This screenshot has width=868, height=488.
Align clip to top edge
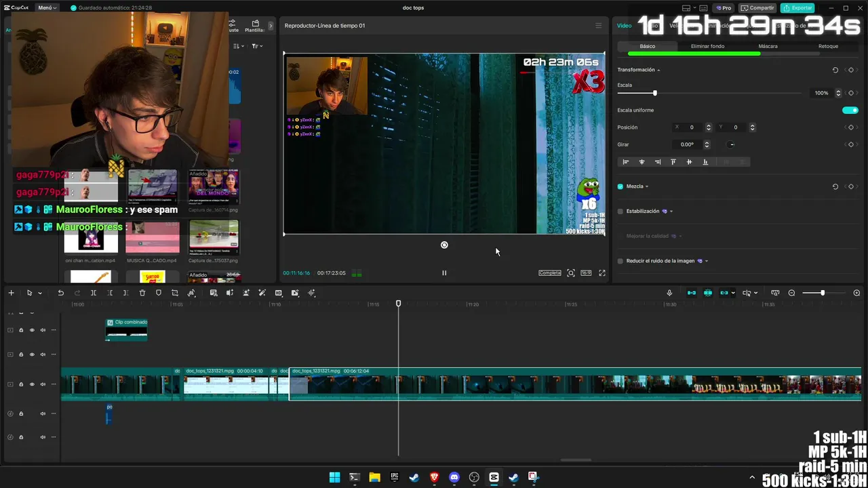(x=673, y=162)
